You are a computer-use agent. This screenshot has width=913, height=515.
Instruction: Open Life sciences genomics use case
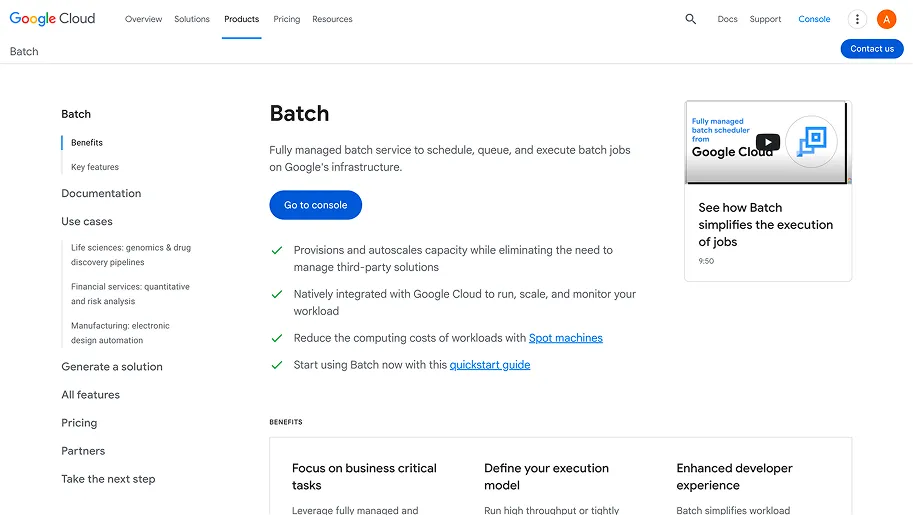tap(131, 255)
